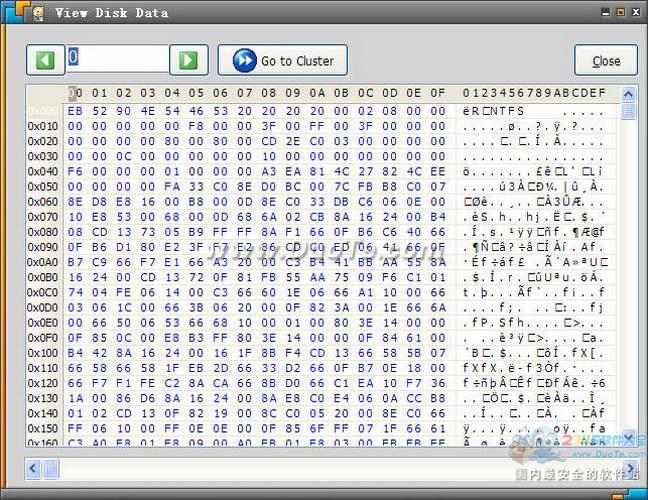Select the 0x120 row offset label
The image size is (648, 500).
[x=43, y=383]
